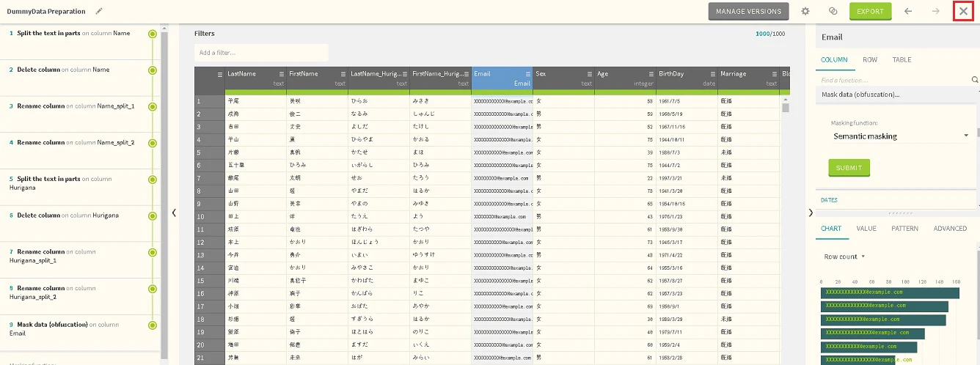Toggle step 7 Rename Hurigana_split_1 circle

153,252
